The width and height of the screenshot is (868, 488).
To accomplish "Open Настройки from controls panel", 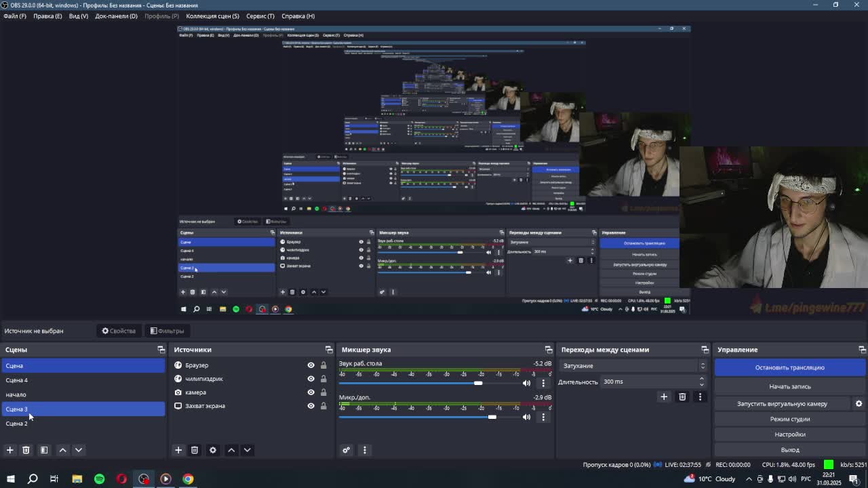I will pos(790,434).
